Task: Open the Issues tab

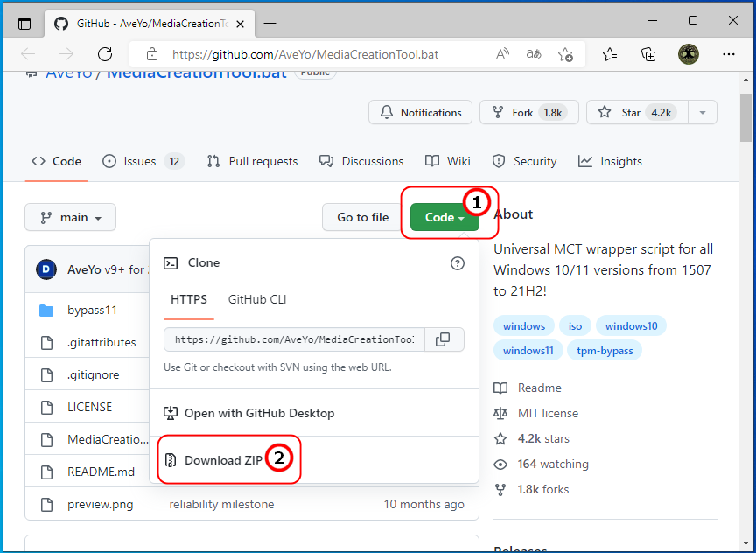Action: 143,161
